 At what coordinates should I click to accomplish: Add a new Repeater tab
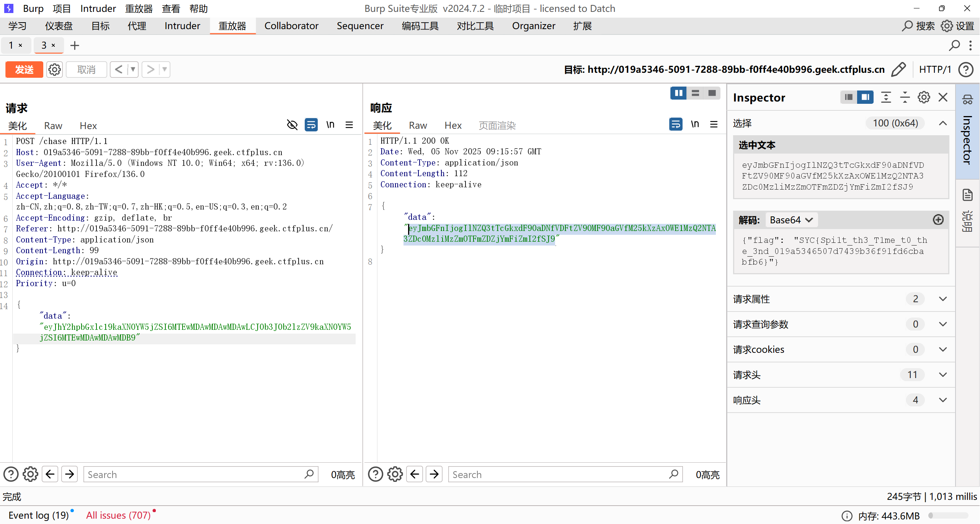point(75,46)
